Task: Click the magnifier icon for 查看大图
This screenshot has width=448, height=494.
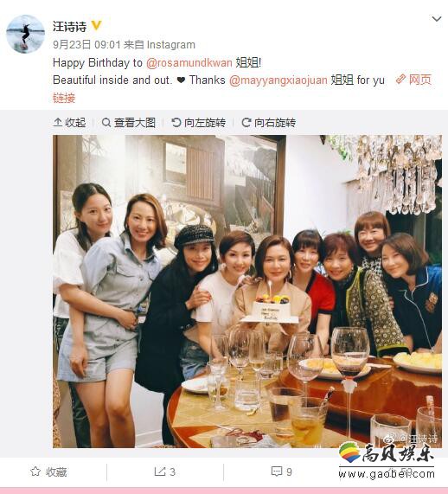Action: (106, 122)
